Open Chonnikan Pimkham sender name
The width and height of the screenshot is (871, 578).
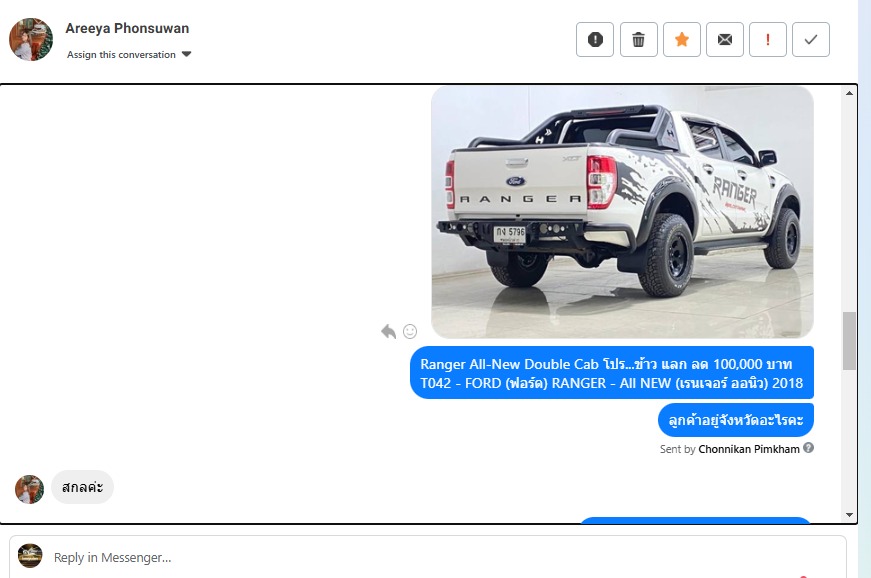pos(749,449)
